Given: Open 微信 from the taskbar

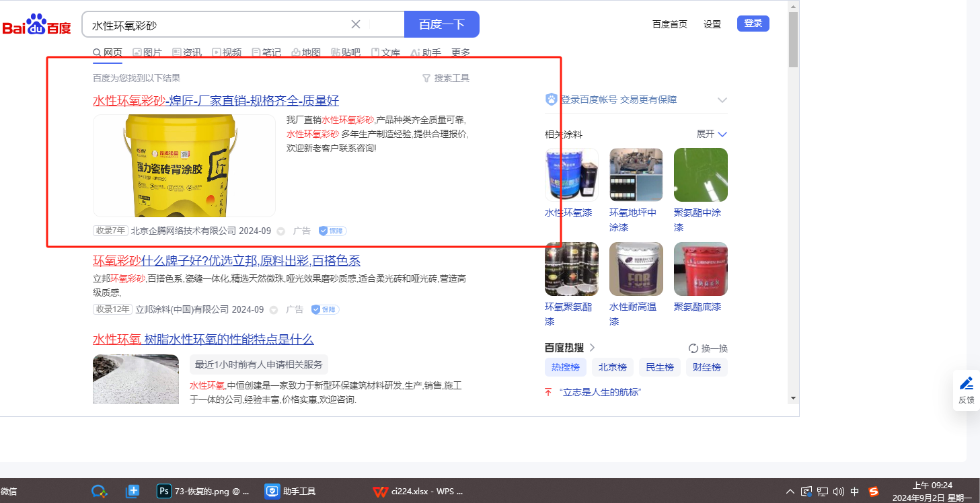Looking at the screenshot, I should pos(9,491).
